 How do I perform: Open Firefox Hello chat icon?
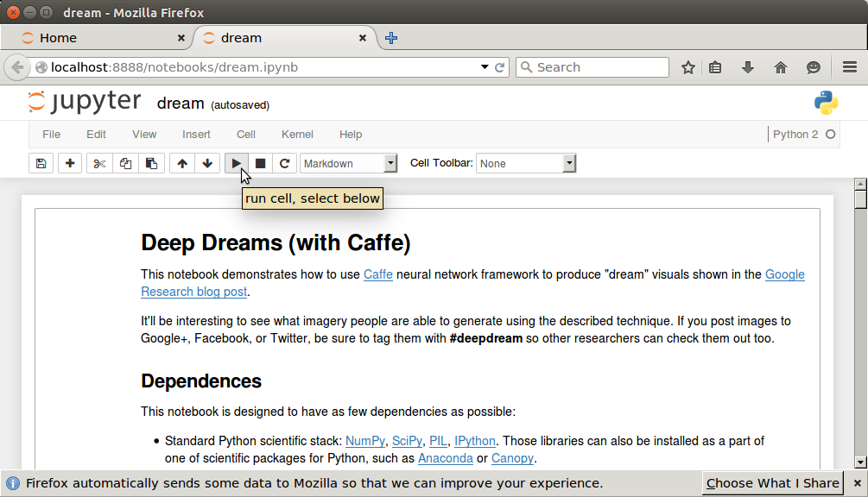coord(814,67)
